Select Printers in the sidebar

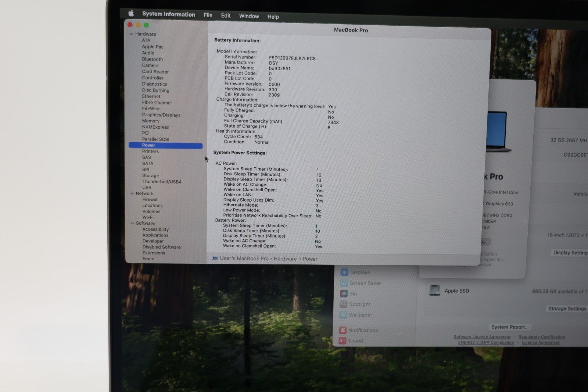[151, 152]
